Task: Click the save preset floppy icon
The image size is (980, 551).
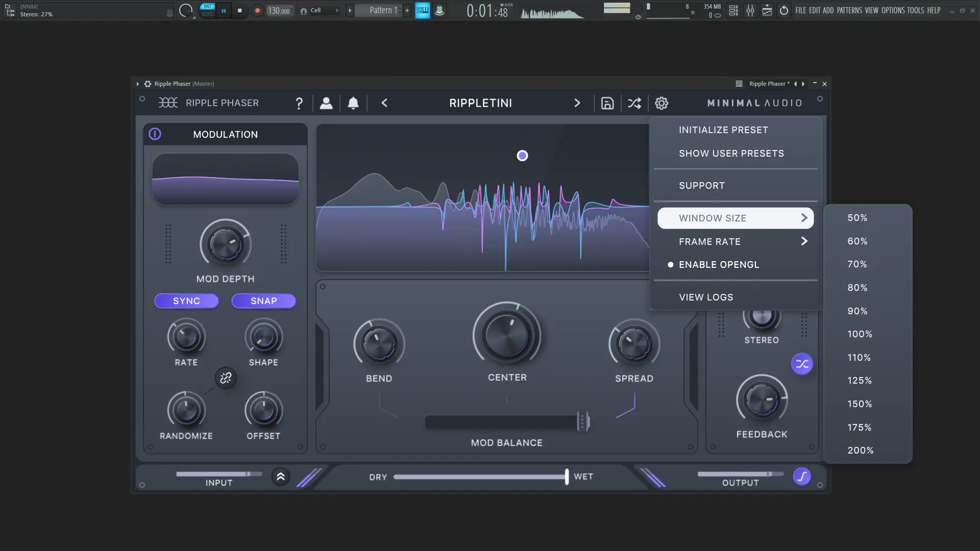Action: click(607, 103)
